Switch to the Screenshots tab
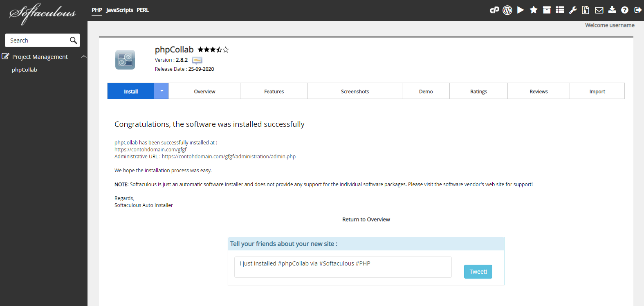The height and width of the screenshot is (306, 644). coord(355,92)
